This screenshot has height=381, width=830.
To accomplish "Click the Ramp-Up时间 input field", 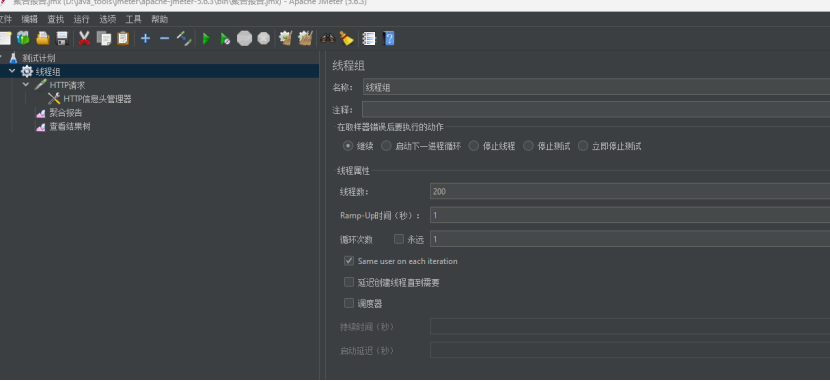I will (x=630, y=215).
